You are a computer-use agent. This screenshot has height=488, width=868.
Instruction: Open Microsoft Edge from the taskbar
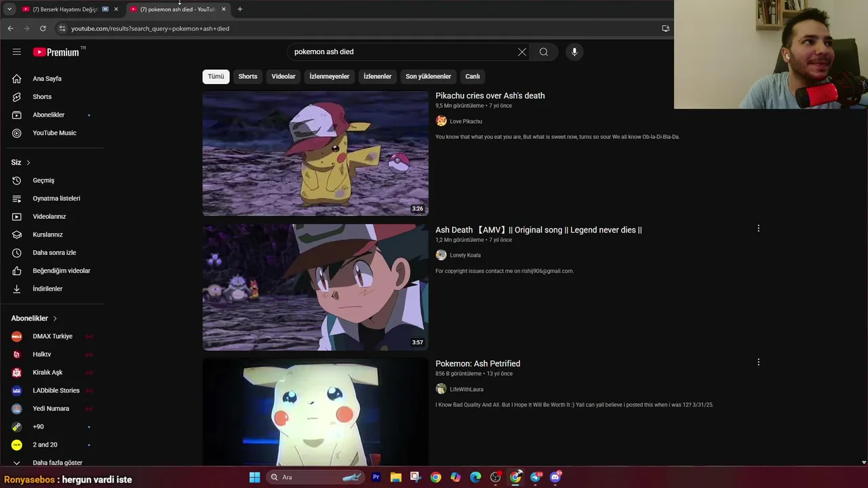coord(475,477)
